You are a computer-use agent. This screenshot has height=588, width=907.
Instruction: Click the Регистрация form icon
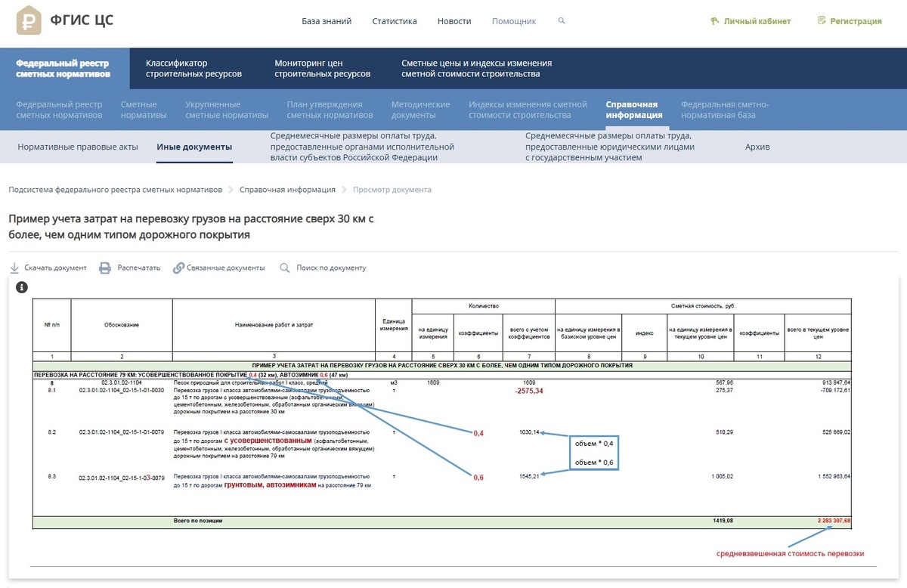pos(822,21)
